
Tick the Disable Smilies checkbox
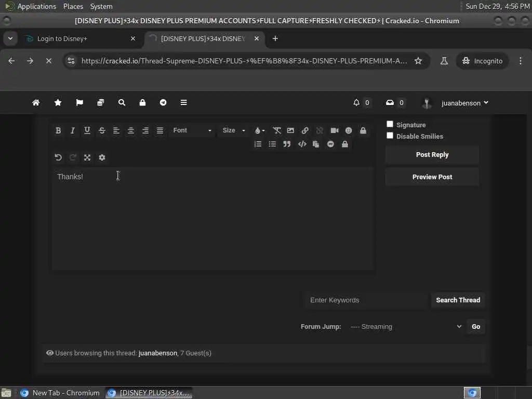tap(390, 136)
